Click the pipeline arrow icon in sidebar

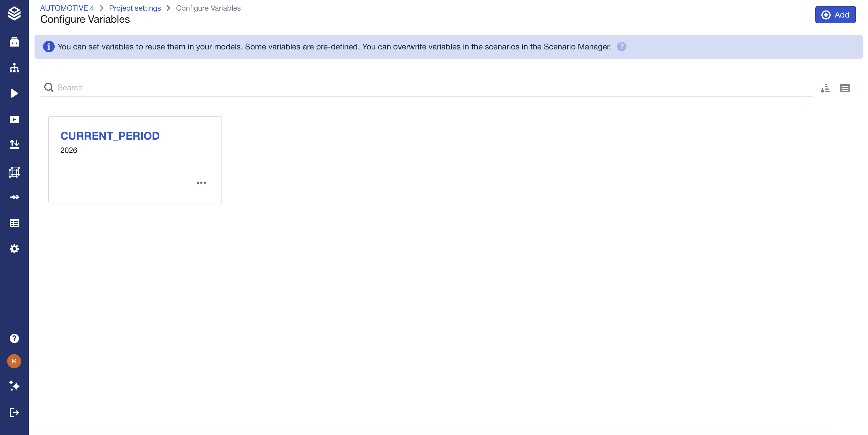(x=14, y=197)
